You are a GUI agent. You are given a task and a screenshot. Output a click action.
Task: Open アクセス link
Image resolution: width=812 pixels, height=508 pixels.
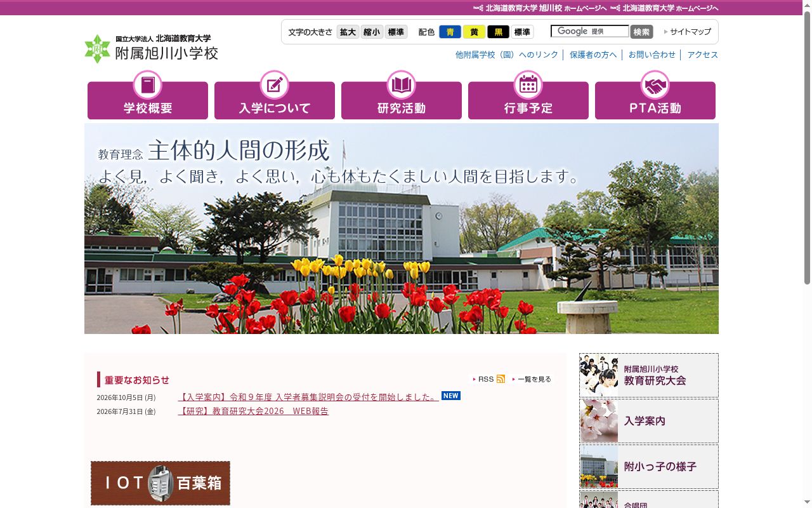[x=703, y=55]
